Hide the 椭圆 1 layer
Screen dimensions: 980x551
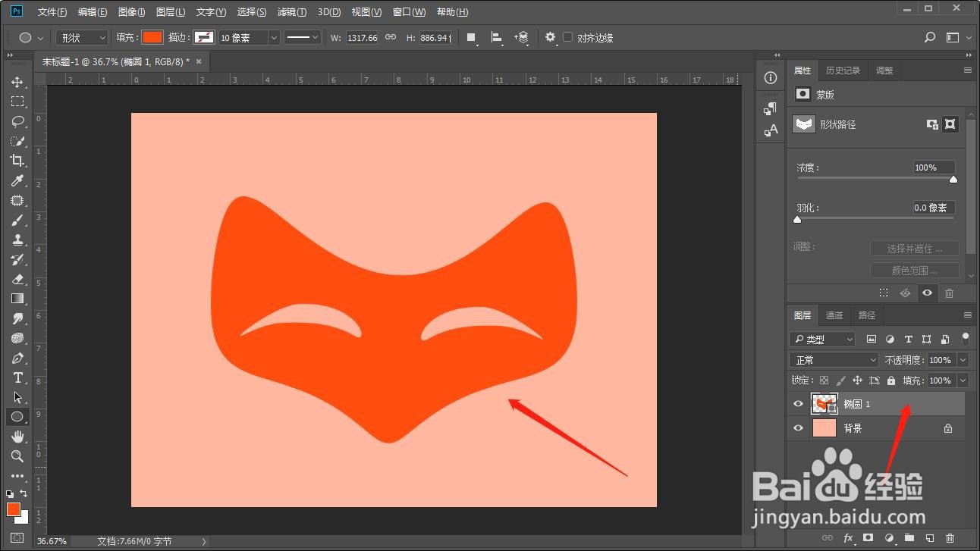point(798,404)
